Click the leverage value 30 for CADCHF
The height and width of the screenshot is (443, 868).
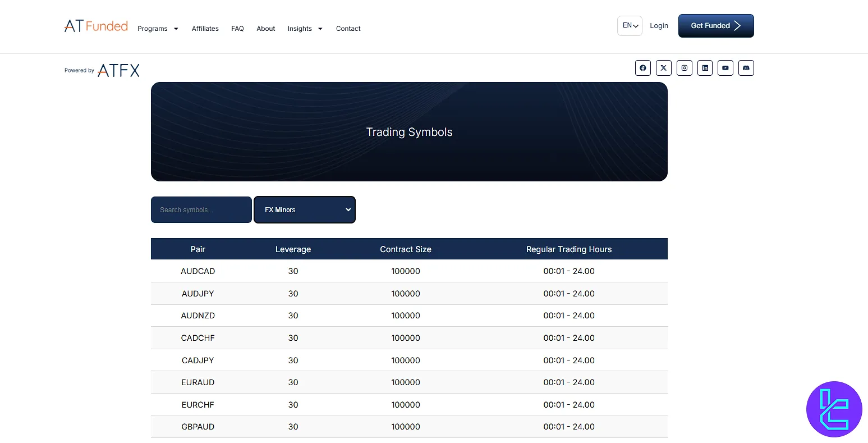293,338
